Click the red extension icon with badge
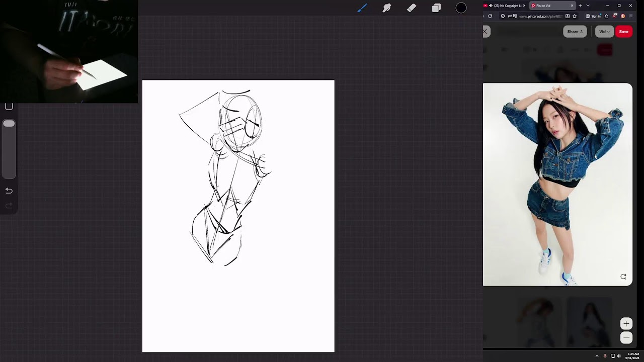The width and height of the screenshot is (644, 362). click(615, 16)
